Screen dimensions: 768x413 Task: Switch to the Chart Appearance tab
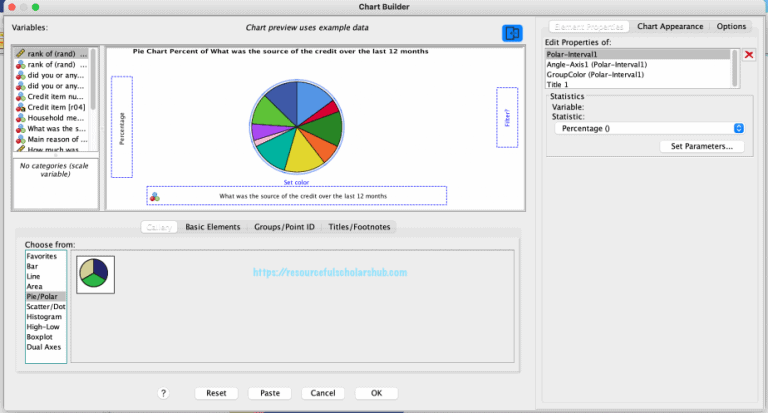670,27
